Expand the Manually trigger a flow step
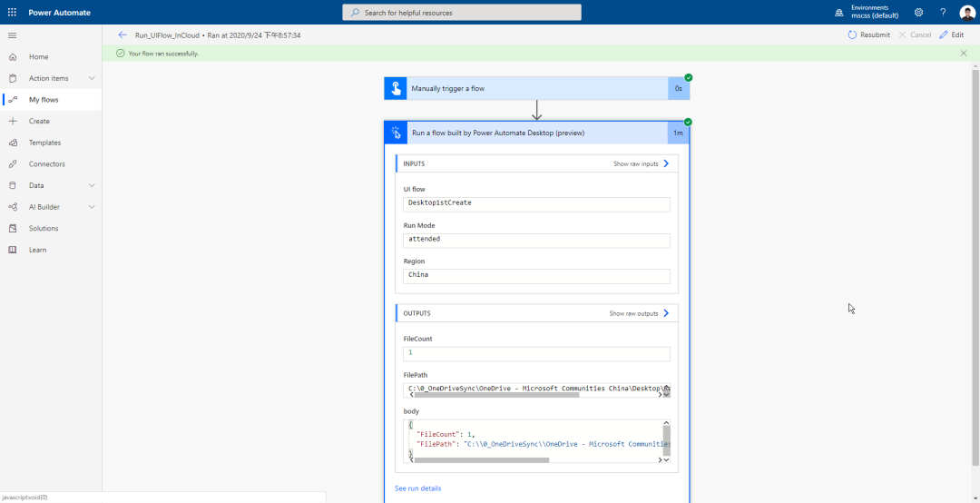Viewport: 980px width, 503px height. tap(537, 89)
